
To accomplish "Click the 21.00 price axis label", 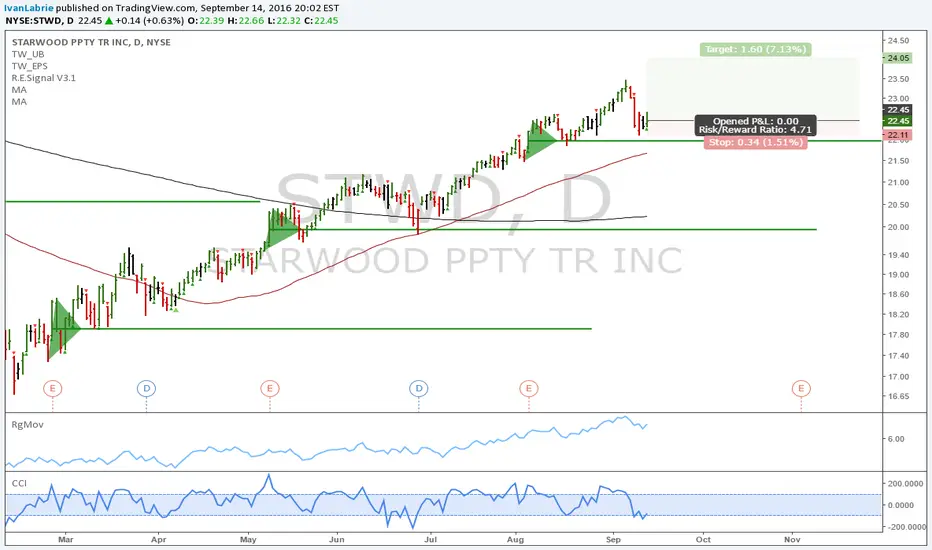I will click(x=898, y=182).
